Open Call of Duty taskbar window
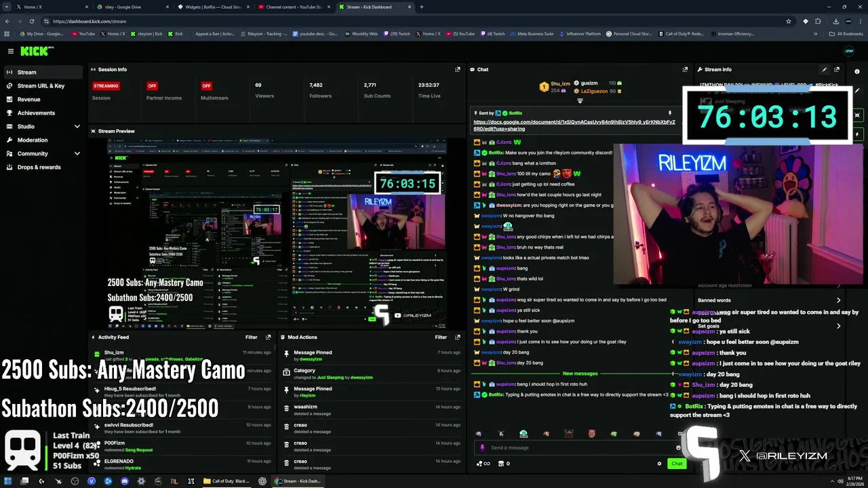The width and height of the screenshot is (868, 488). tap(226, 481)
